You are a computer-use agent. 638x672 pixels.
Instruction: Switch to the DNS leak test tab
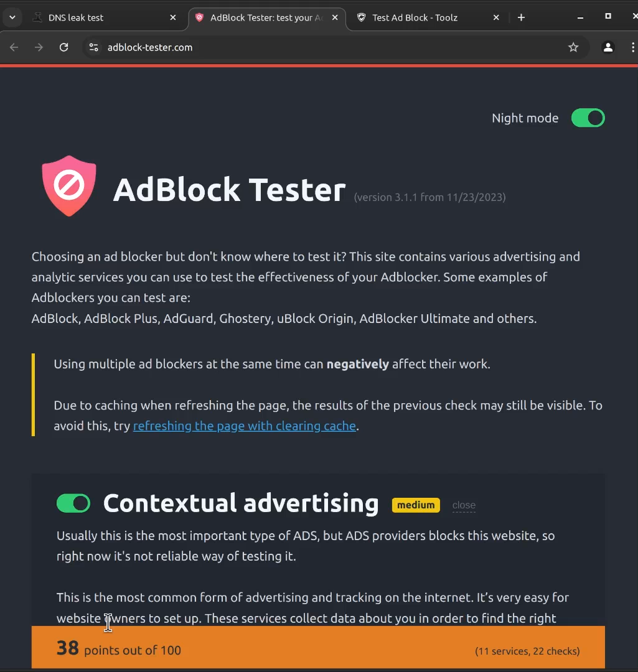coord(105,17)
